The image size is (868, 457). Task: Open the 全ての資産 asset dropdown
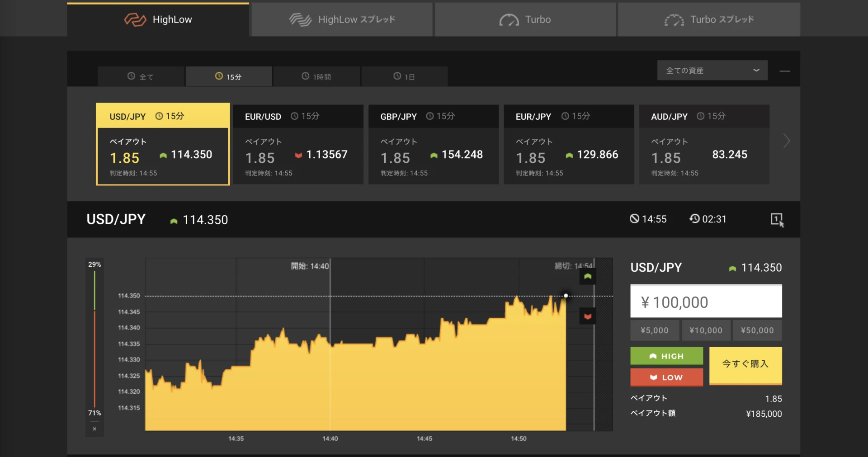pyautogui.click(x=712, y=71)
